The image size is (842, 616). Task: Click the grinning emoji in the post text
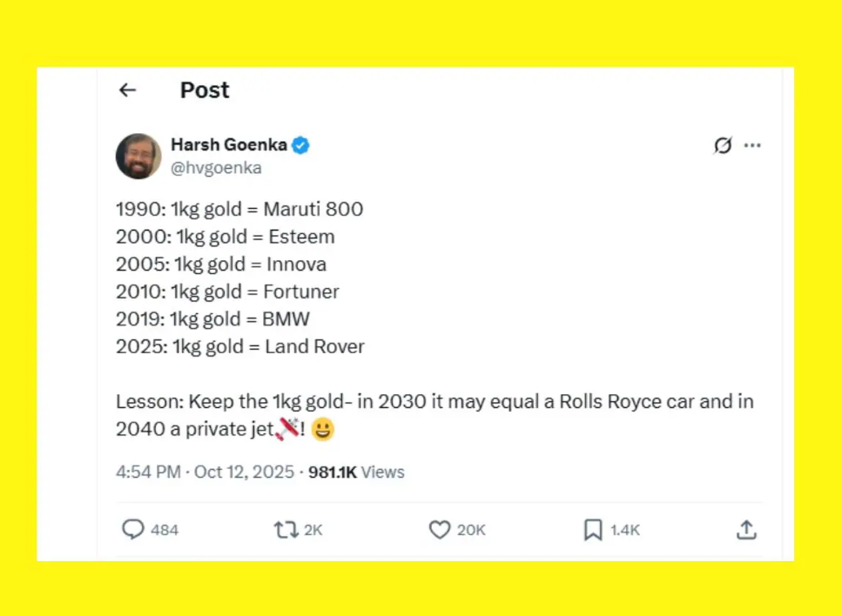pyautogui.click(x=323, y=429)
